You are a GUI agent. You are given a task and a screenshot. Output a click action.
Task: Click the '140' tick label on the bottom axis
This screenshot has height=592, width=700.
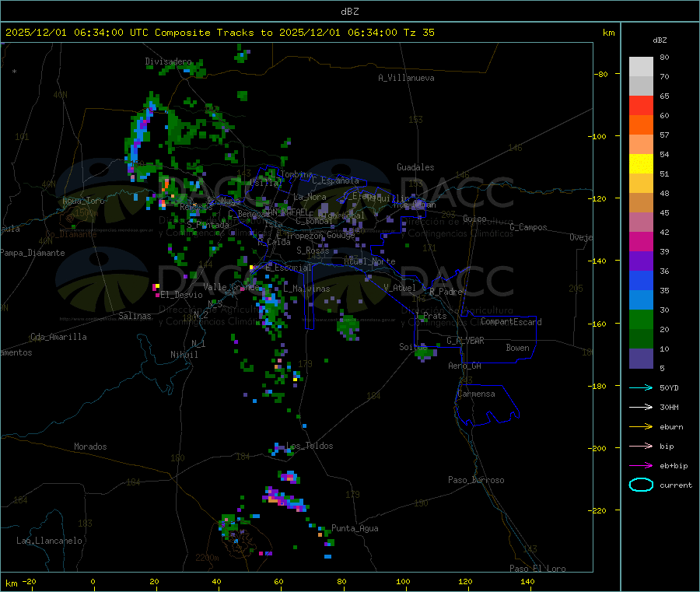pyautogui.click(x=527, y=581)
